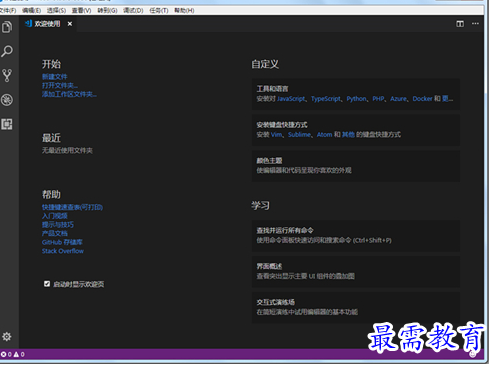Toggle 启动时显示欢迎页 checkbox
This screenshot has width=492, height=369.
click(47, 284)
